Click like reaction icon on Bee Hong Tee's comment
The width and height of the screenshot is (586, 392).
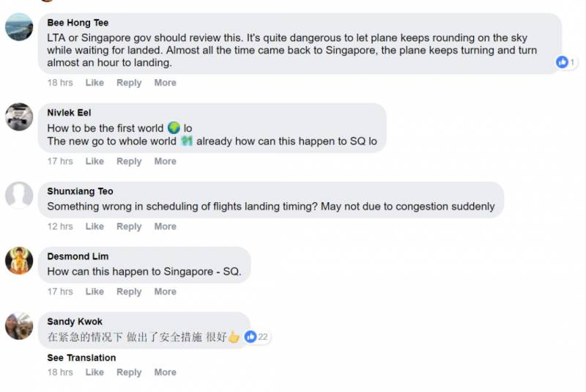coord(563,62)
